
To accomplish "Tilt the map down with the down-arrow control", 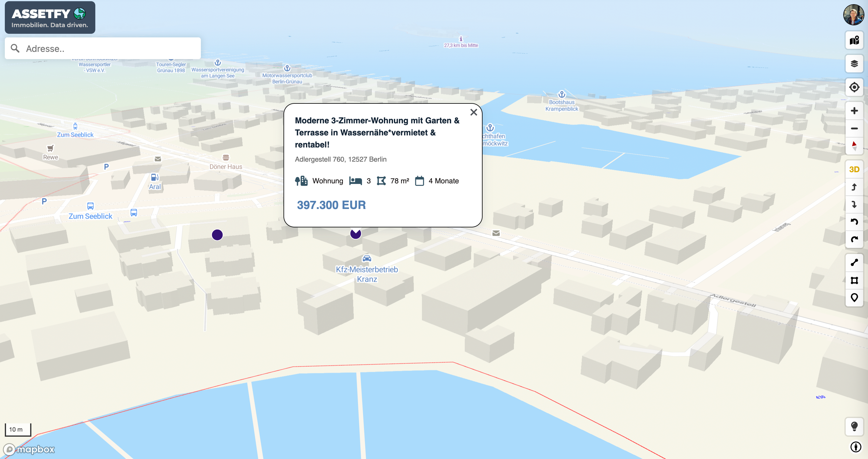I will 854,204.
